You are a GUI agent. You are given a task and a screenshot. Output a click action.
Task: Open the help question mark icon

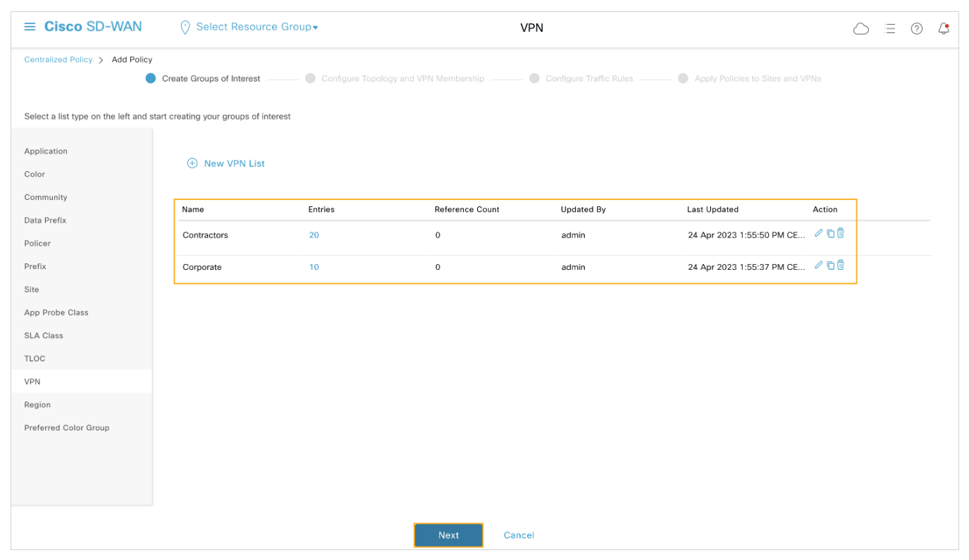pyautogui.click(x=916, y=29)
